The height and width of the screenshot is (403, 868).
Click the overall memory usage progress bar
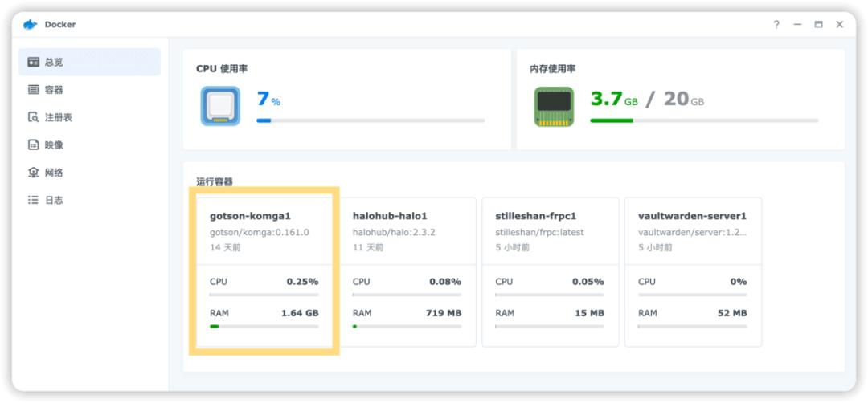pyautogui.click(x=704, y=120)
